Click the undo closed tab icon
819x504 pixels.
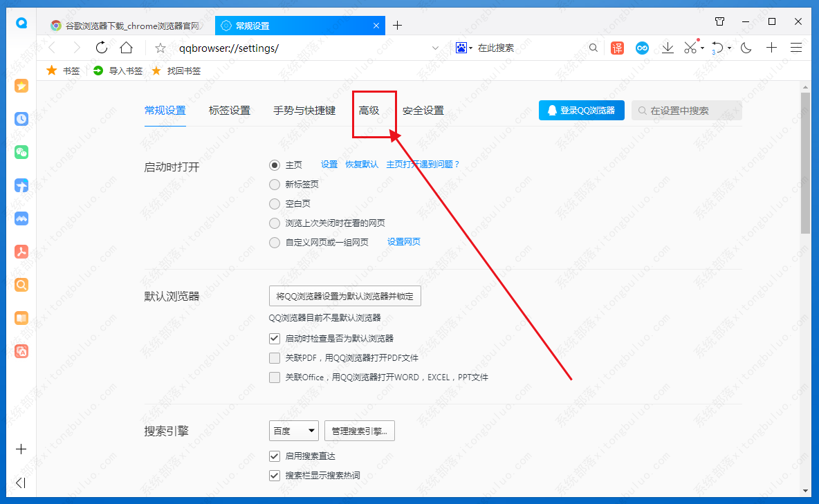pyautogui.click(x=718, y=48)
